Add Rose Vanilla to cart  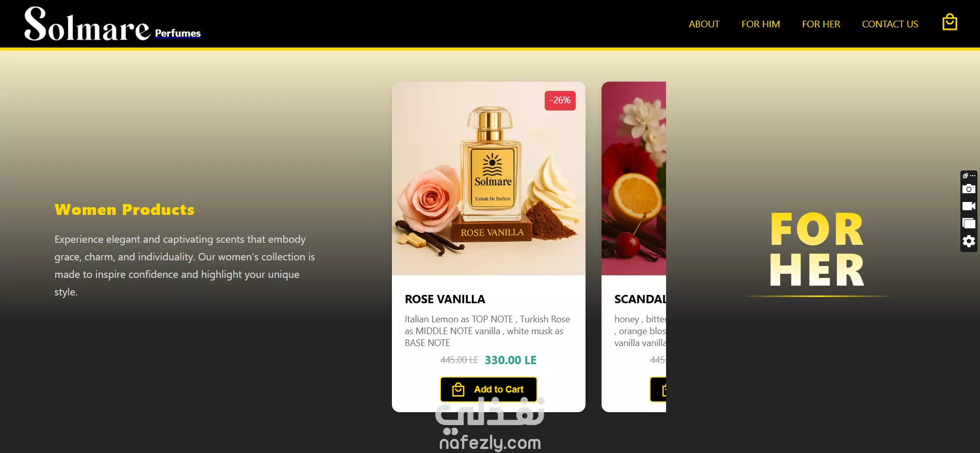click(488, 389)
